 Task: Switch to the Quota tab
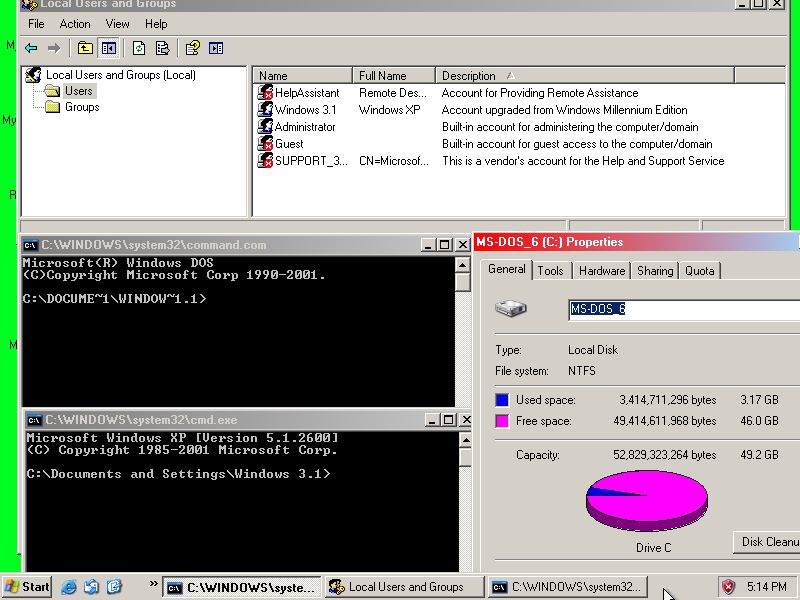tap(699, 270)
